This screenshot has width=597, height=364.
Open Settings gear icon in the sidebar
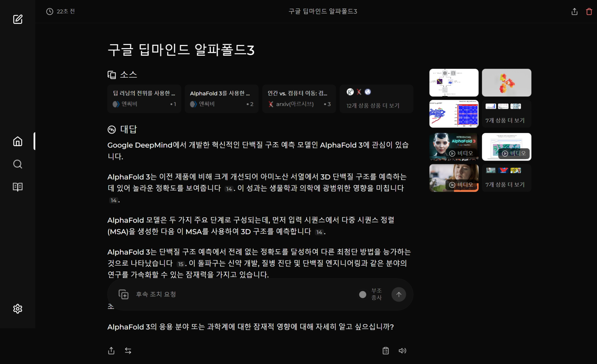point(18,309)
